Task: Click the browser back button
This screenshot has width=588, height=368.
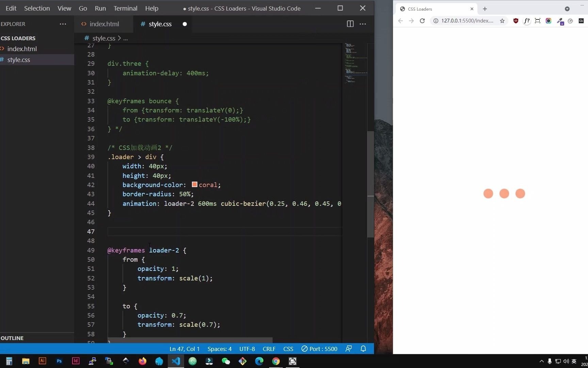Action: point(400,21)
